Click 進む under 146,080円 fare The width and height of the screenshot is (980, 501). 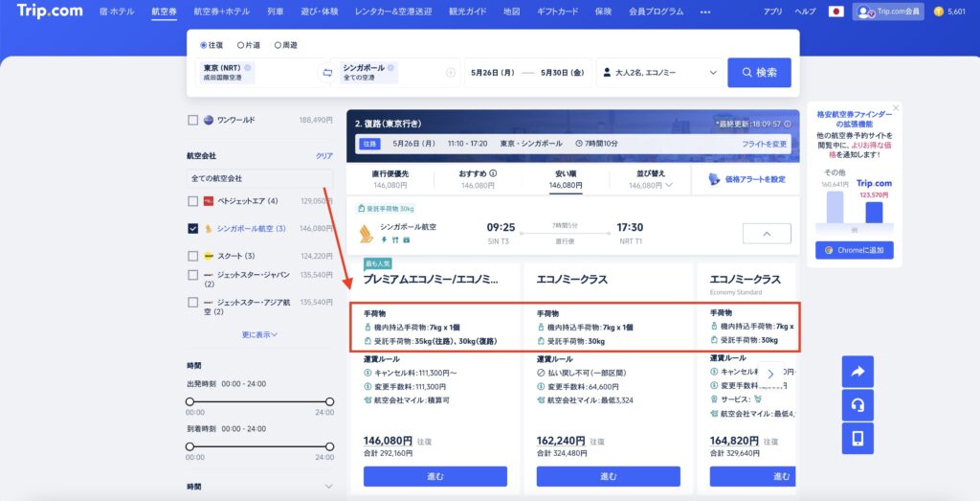coord(435,476)
